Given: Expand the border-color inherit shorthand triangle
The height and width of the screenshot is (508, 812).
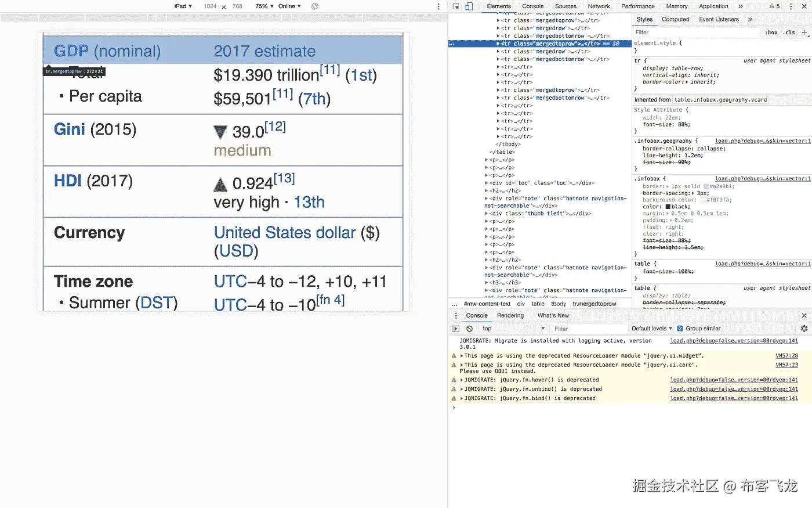Looking at the screenshot, I should [687, 82].
